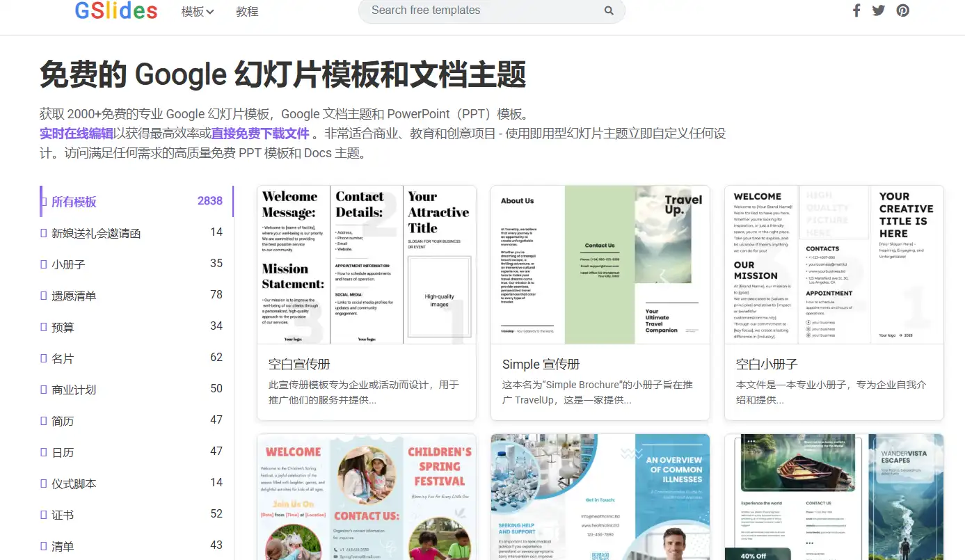Click the 实时在线编辑 link
This screenshot has width=965, height=560.
pos(77,134)
